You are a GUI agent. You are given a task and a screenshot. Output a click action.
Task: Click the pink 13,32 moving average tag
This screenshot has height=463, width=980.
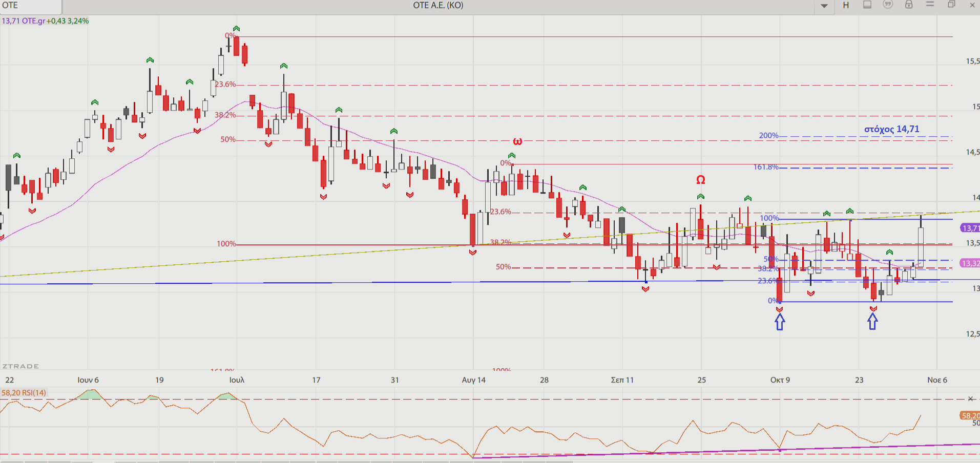970,263
